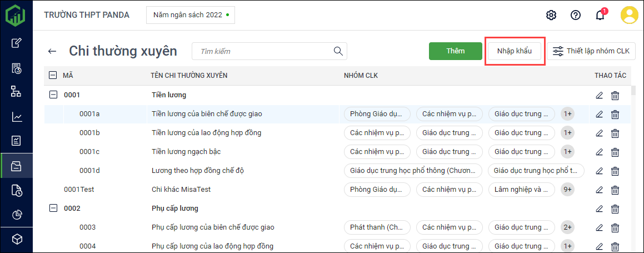Open the help question mark icon
Viewport: 644px width, 253px height.
[576, 15]
